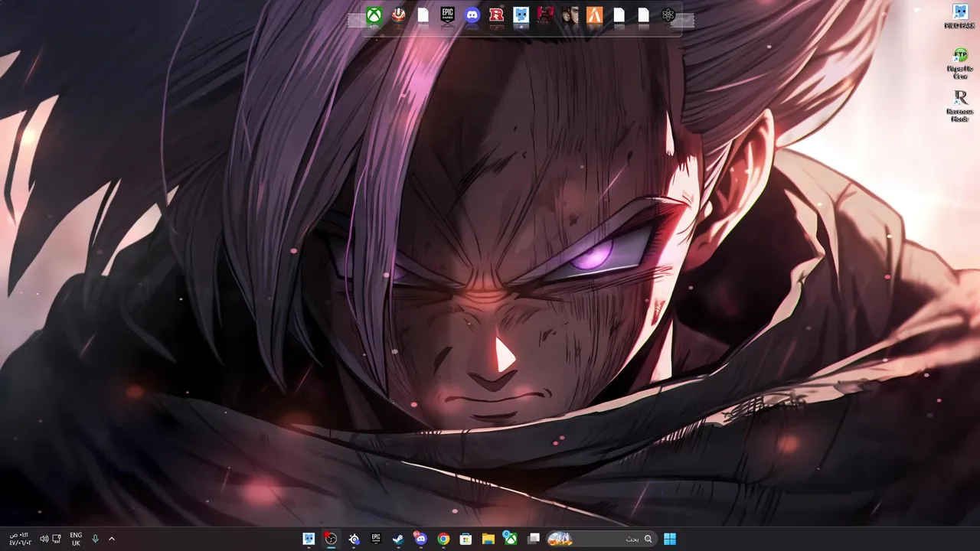This screenshot has height=551, width=980.
Task: Open Xbox app on the taskbar
Action: click(x=510, y=539)
